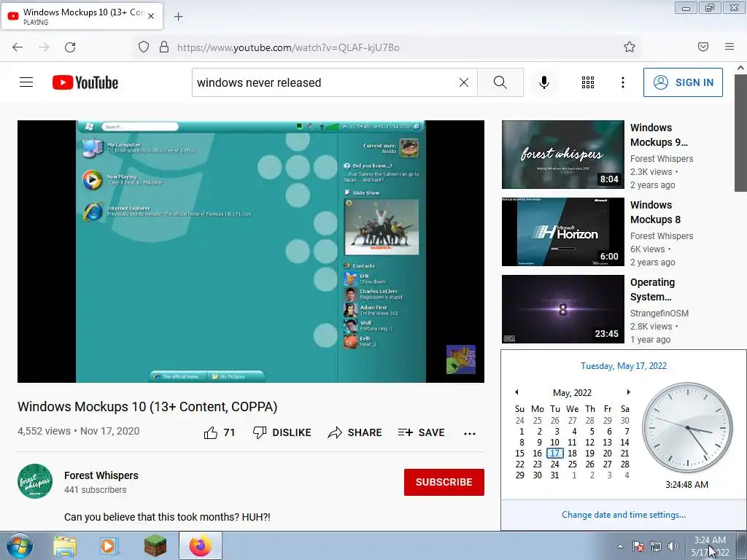Open the Firefox application menu
Screen dimensions: 747x560
[729, 47]
